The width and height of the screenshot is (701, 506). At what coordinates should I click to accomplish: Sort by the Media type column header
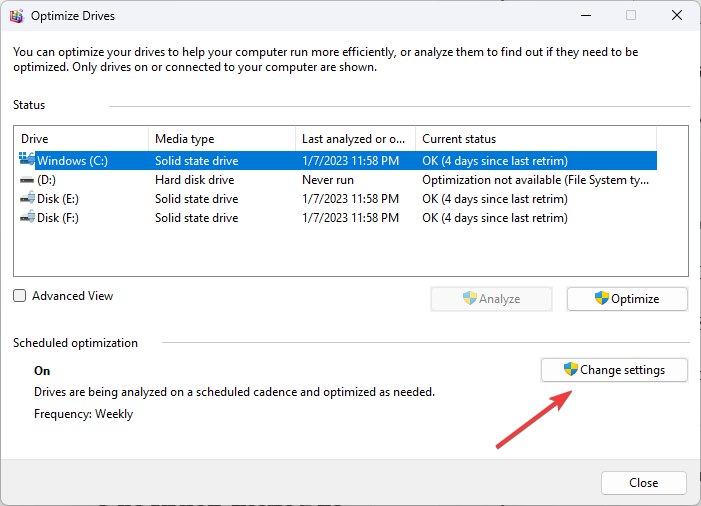point(222,139)
